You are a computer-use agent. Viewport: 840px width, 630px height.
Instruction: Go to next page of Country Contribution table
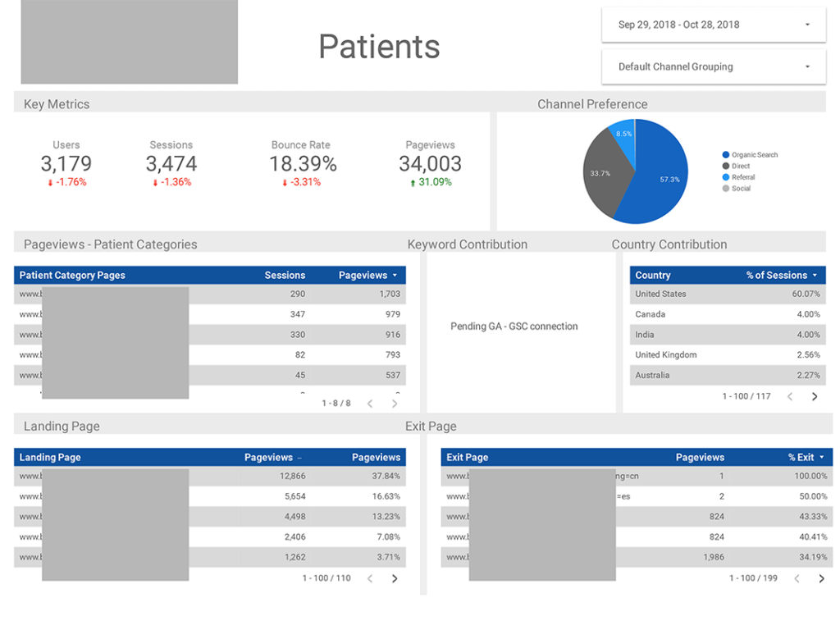[x=815, y=396]
